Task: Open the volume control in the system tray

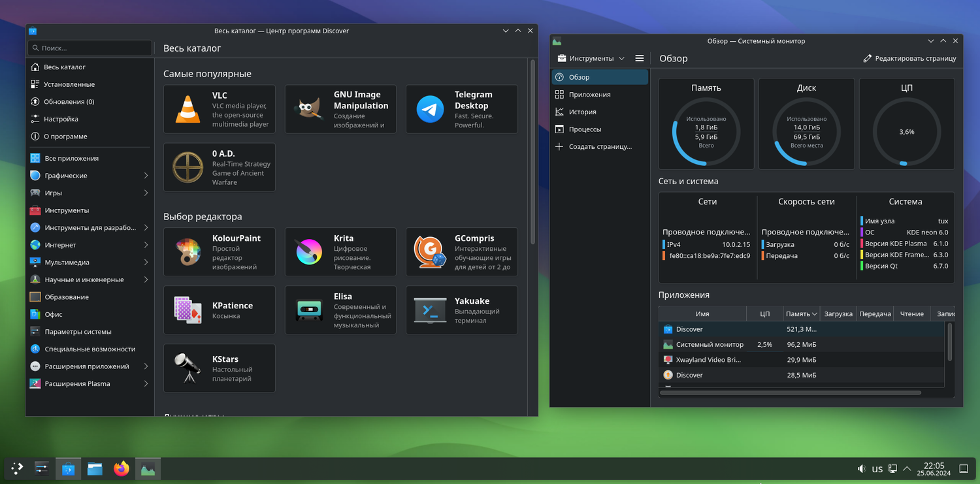Action: tap(862, 469)
